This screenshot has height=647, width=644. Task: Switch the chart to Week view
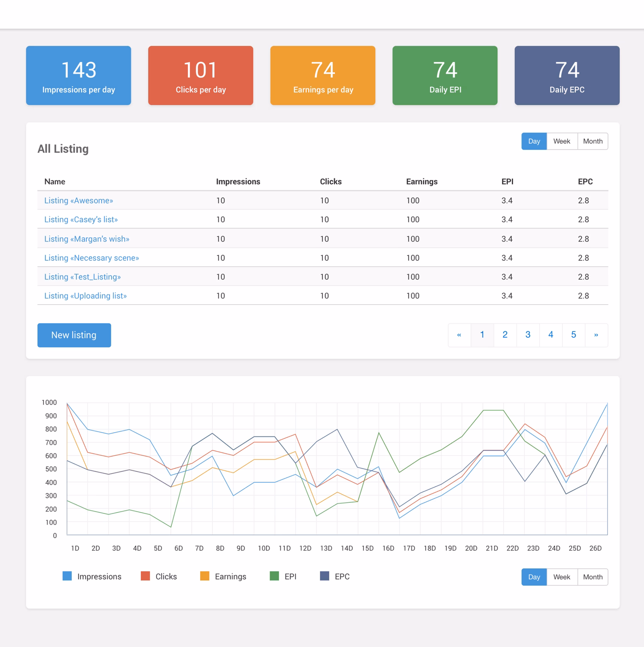tap(562, 577)
